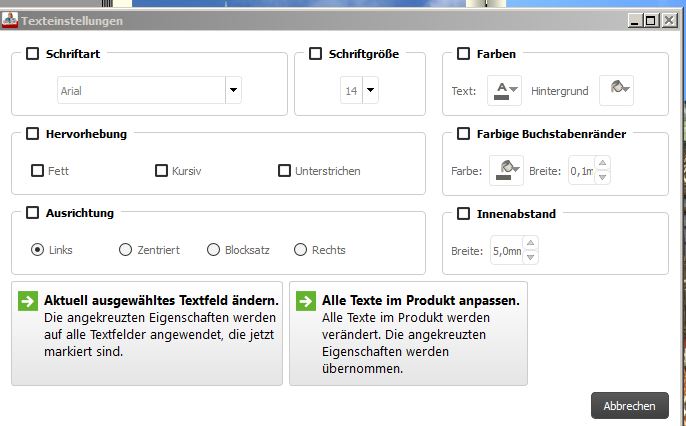The width and height of the screenshot is (686, 426).
Task: Toggle the Kursiv checkbox
Action: click(x=161, y=171)
